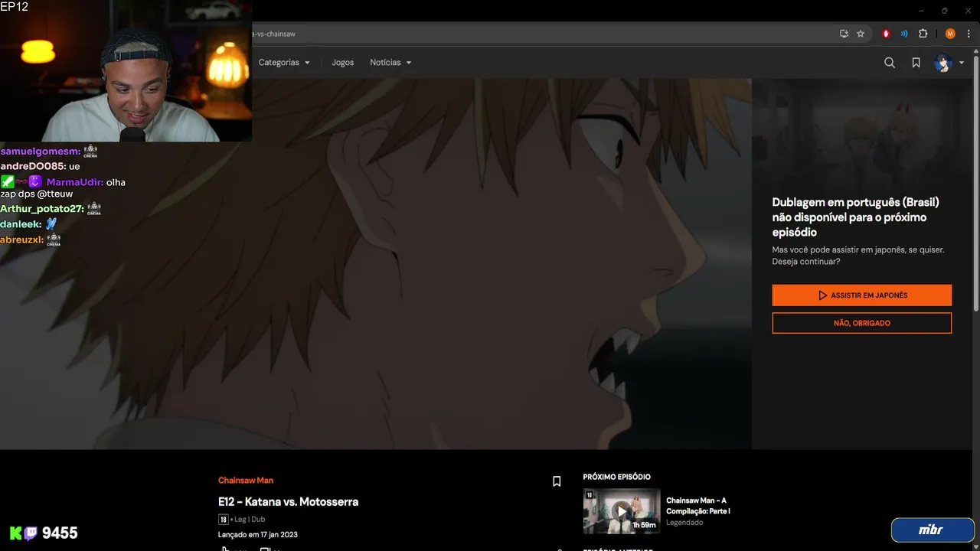The image size is (980, 551).
Task: Open the watchlist bookmark icon in header
Action: (916, 63)
